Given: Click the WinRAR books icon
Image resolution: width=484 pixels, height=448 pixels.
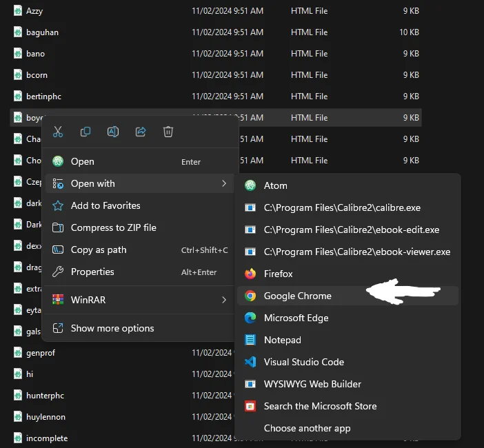Looking at the screenshot, I should [58, 300].
